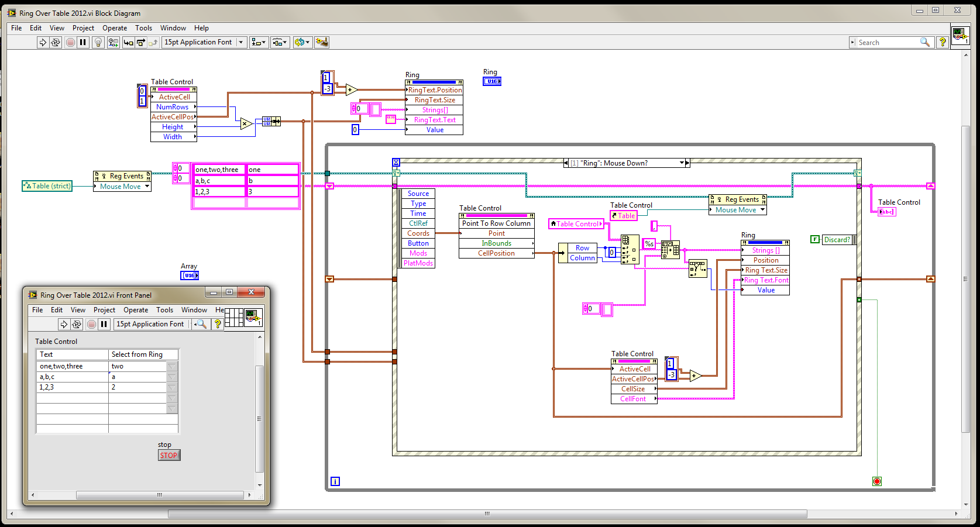Click the loop stop terminal in while loop

[x=876, y=481]
